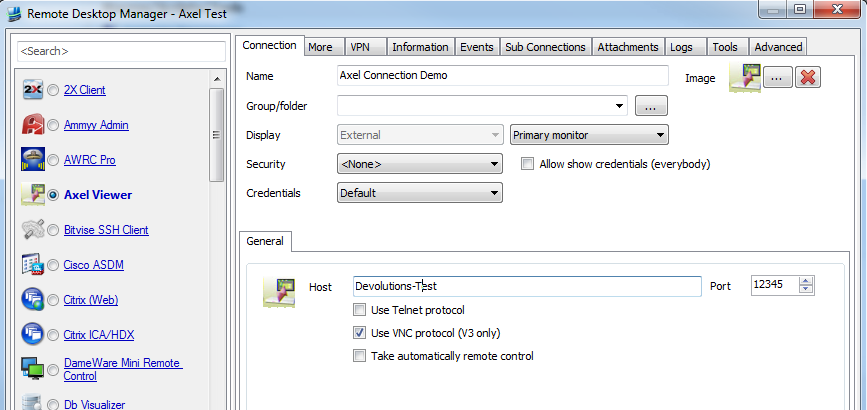This screenshot has width=867, height=410.
Task: Expand the Credentials dropdown
Action: click(x=420, y=193)
